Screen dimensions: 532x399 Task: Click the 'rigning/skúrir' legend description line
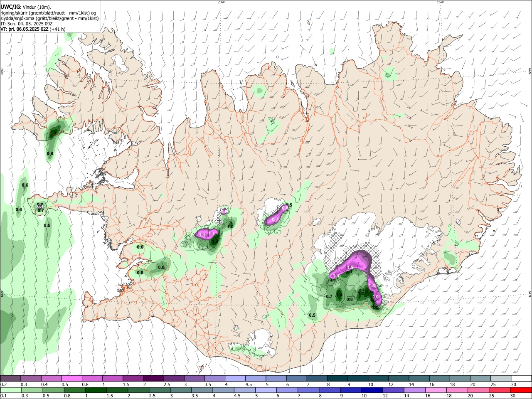pyautogui.click(x=48, y=13)
